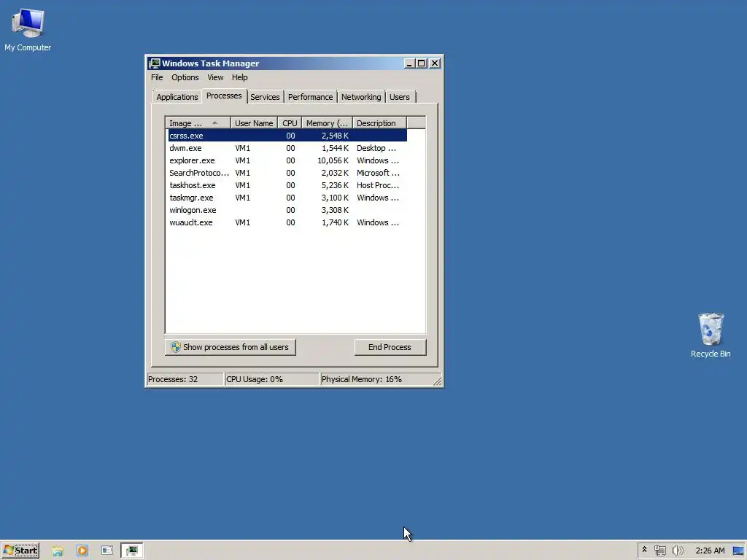747x560 pixels.
Task: Click the window resize grip corner
Action: pos(438,381)
